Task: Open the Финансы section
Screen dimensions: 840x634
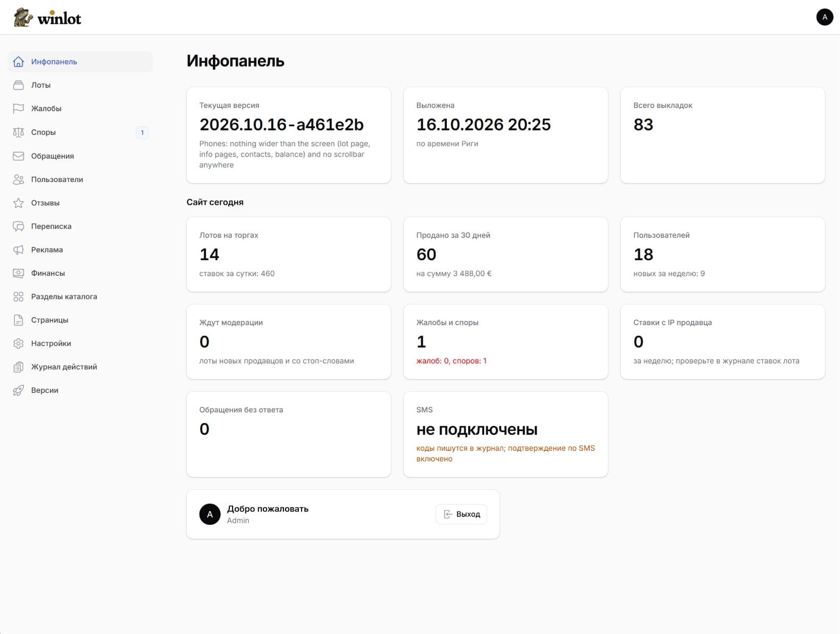Action: [80, 273]
